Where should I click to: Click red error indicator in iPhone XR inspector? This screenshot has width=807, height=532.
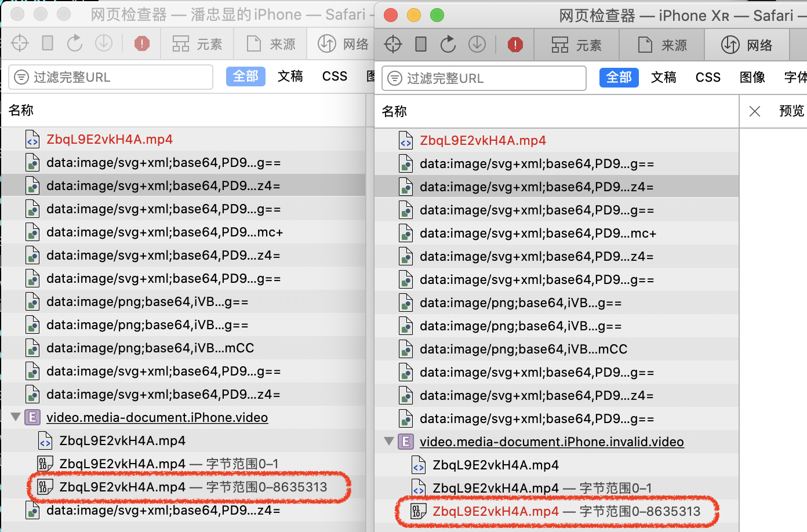pos(515,45)
